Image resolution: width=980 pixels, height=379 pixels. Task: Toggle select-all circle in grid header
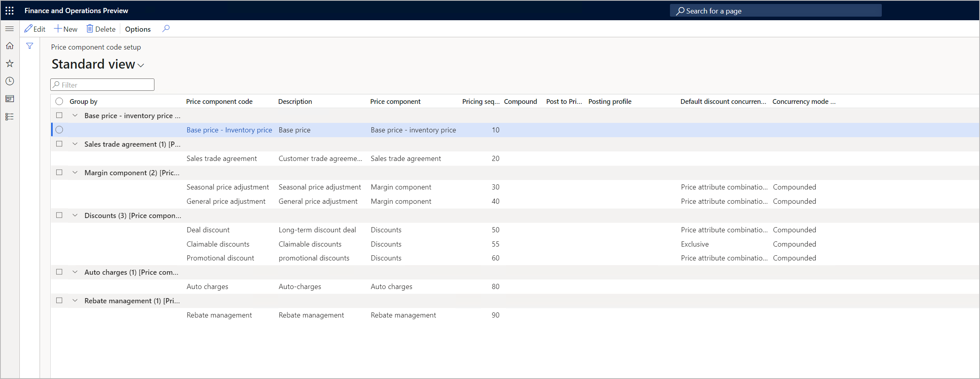59,101
